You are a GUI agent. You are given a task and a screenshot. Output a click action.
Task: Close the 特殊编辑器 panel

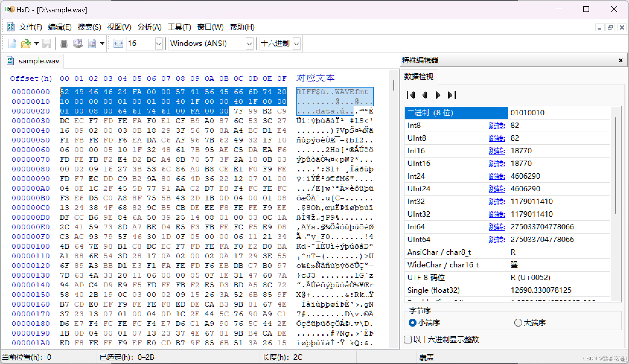click(621, 60)
